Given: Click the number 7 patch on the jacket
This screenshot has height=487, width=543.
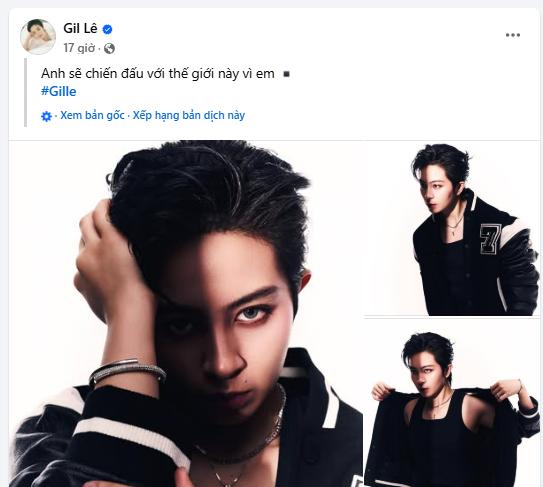Looking at the screenshot, I should 490,239.
